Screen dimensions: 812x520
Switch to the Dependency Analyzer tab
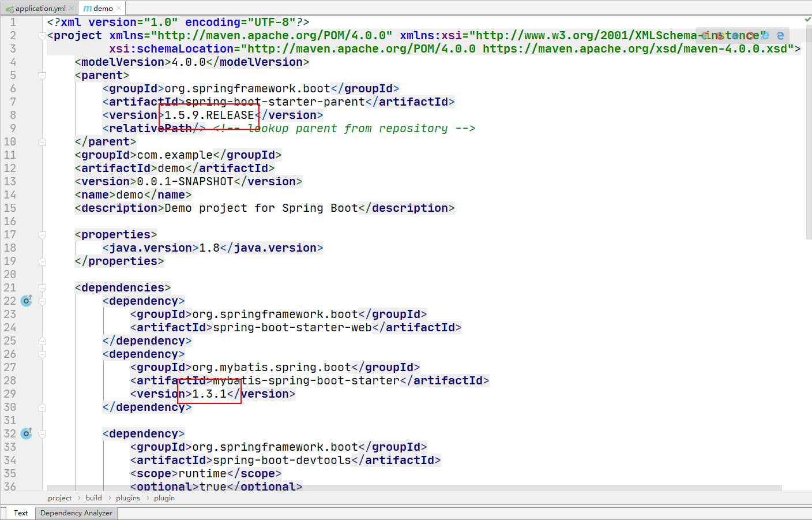tap(76, 512)
